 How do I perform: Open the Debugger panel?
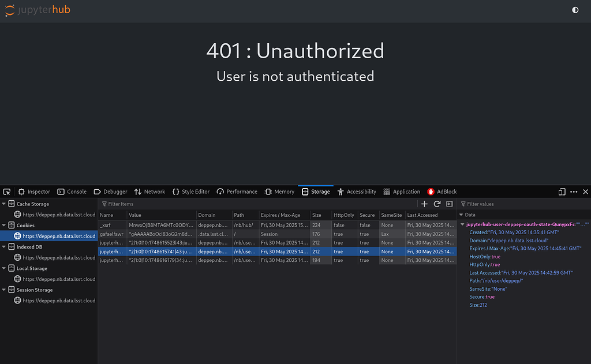110,192
